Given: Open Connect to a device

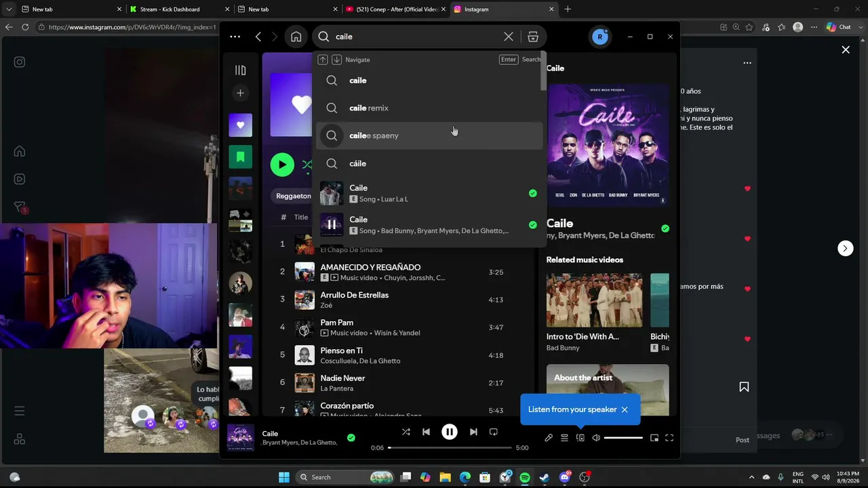Looking at the screenshot, I should 580,438.
